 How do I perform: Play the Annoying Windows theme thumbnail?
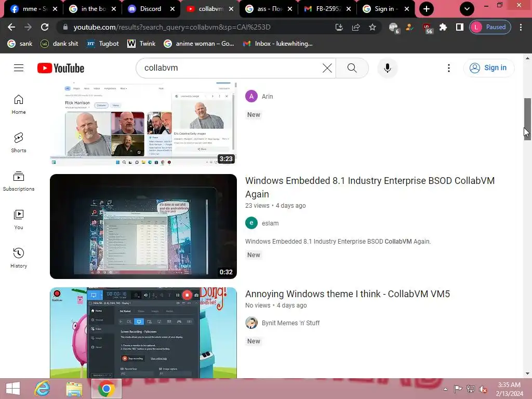click(x=143, y=332)
